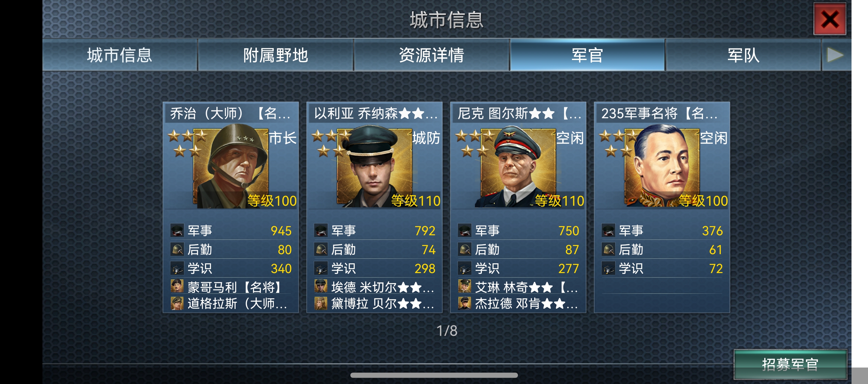This screenshot has width=868, height=384.
Task: Click 蒙哥马利 small avatar icon
Action: 177,287
